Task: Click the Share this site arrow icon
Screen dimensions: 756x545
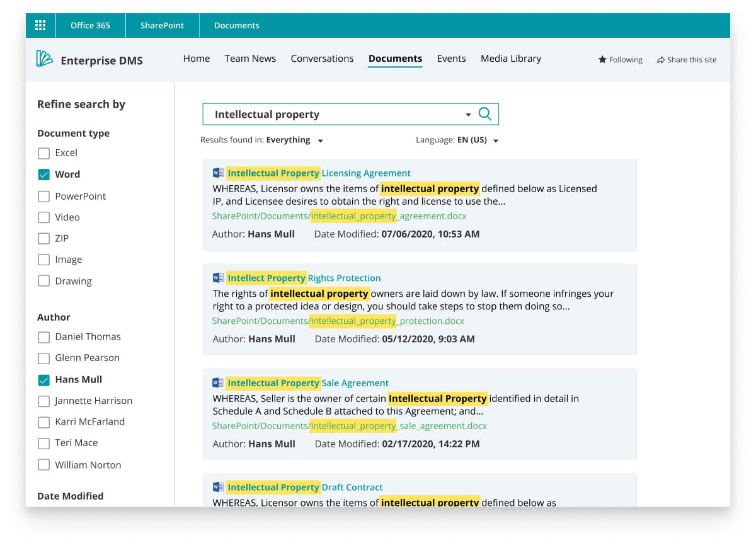Action: click(x=660, y=60)
